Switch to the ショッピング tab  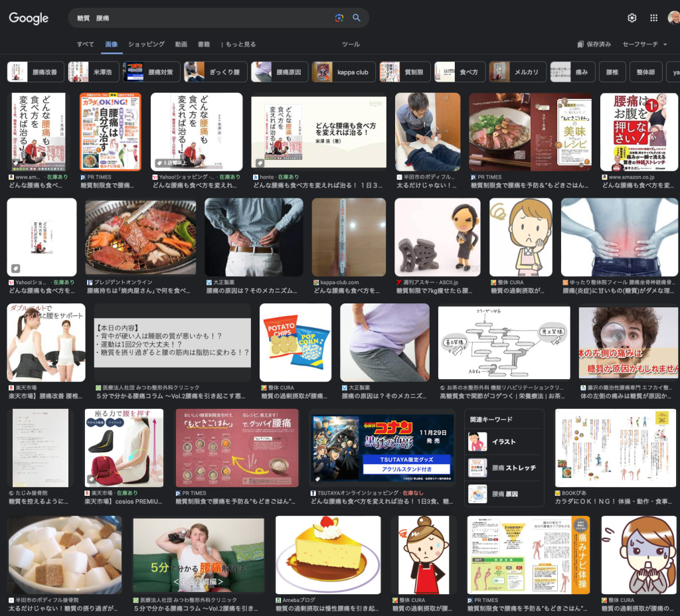[x=146, y=44]
